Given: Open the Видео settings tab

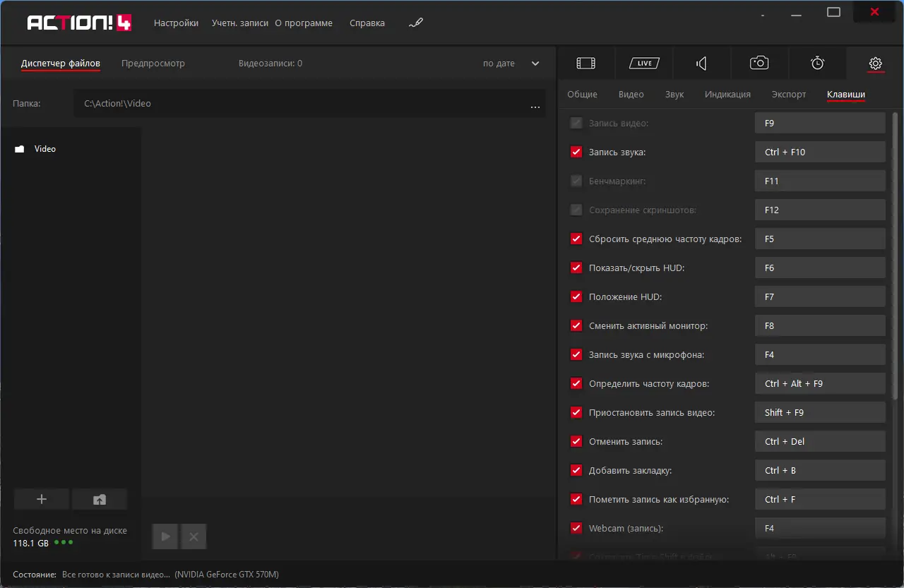Looking at the screenshot, I should point(631,94).
